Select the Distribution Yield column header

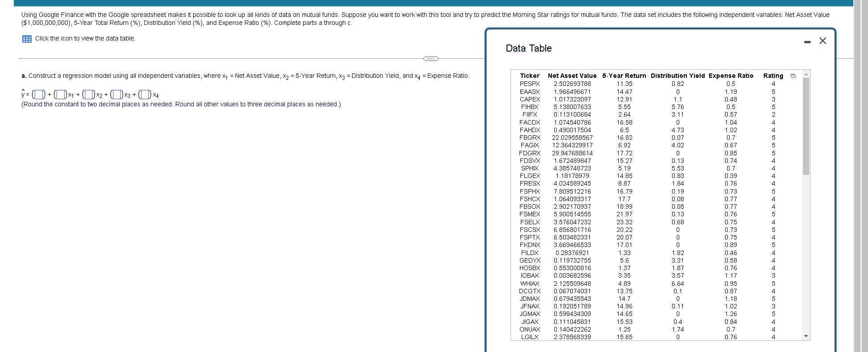point(677,76)
